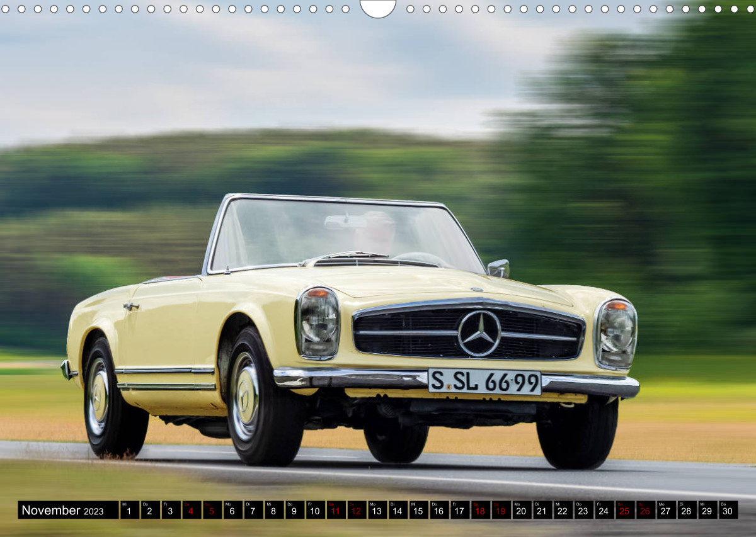Viewport: 756px width, 537px height.
Task: Choose Monday 6 in the calendar strip
Action: click(x=232, y=510)
